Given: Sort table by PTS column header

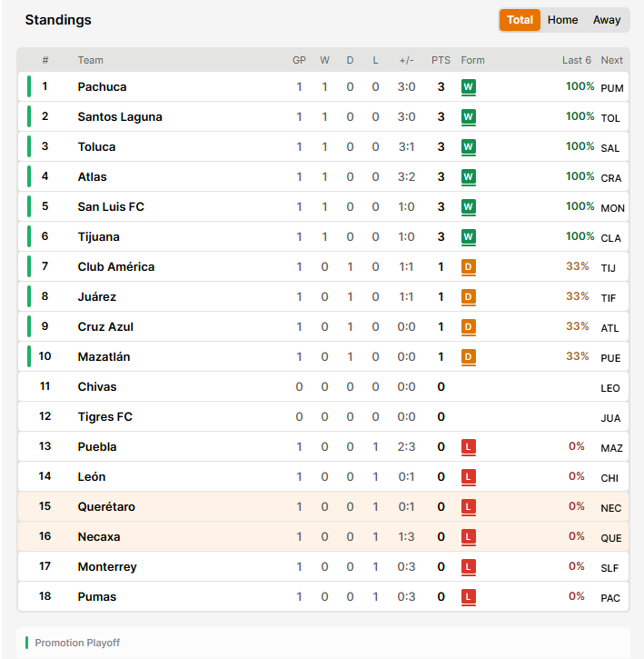Looking at the screenshot, I should coord(441,60).
